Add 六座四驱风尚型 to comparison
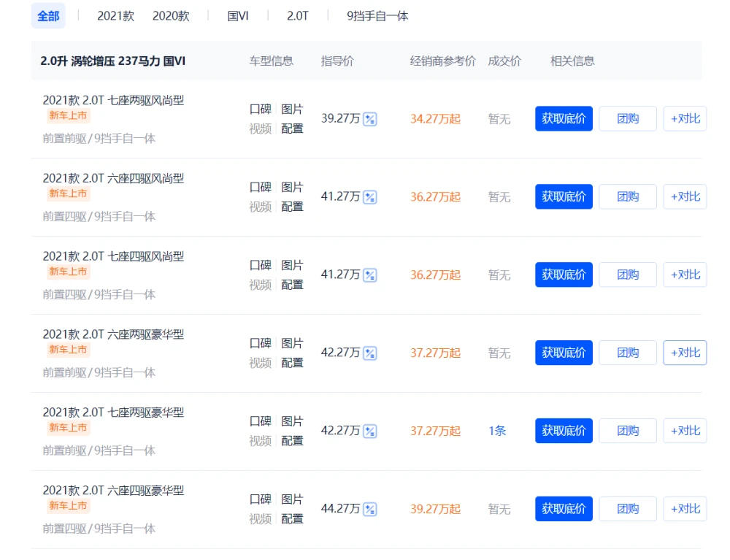The height and width of the screenshot is (560, 730). pos(685,197)
